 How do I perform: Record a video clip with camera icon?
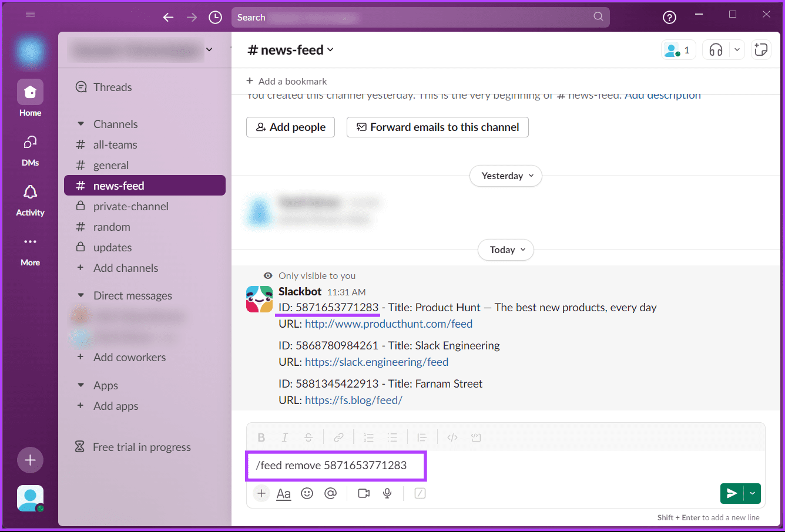364,493
